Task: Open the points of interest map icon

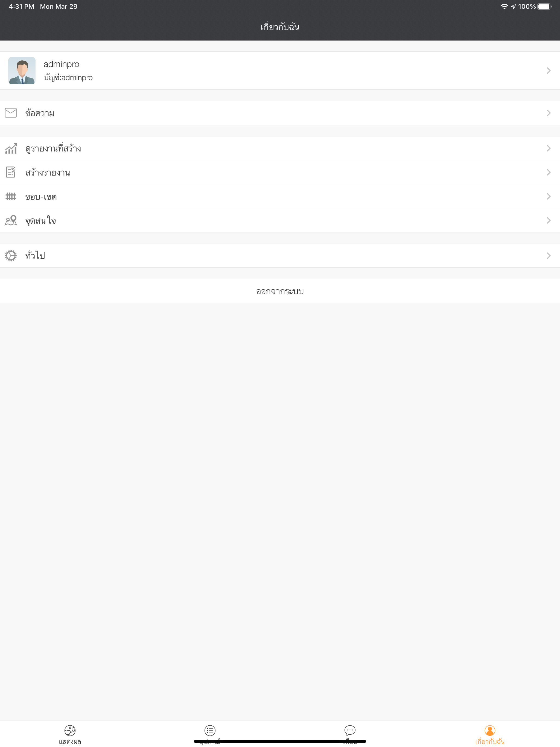Action: click(x=11, y=220)
